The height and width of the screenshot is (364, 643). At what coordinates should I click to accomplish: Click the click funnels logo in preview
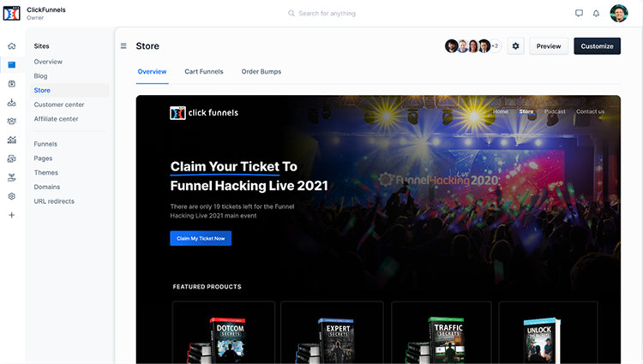[204, 112]
